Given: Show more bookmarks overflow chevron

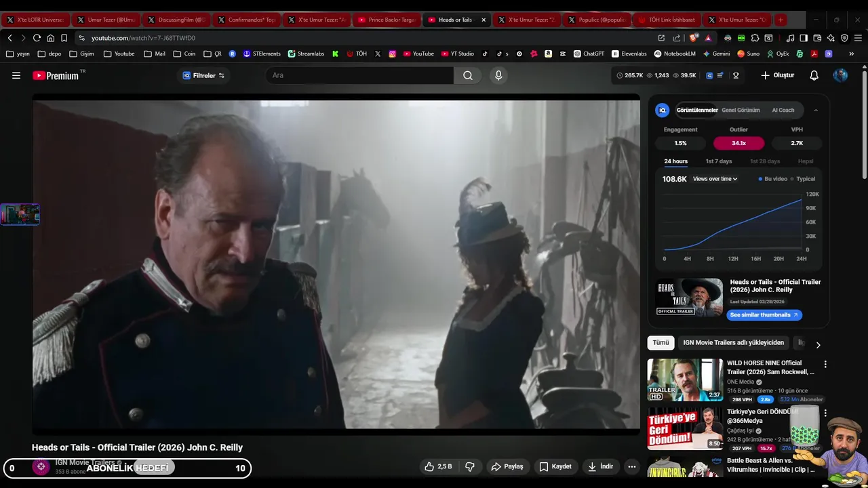Looking at the screenshot, I should 852,54.
